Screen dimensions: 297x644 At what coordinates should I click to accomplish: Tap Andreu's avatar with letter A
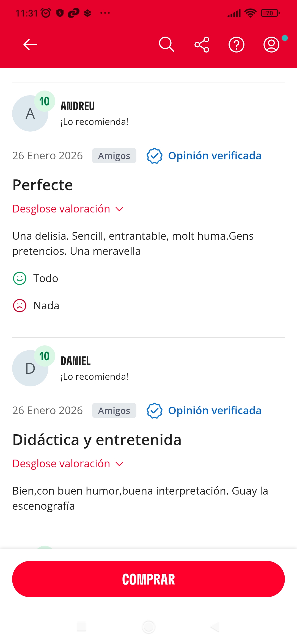pyautogui.click(x=30, y=114)
